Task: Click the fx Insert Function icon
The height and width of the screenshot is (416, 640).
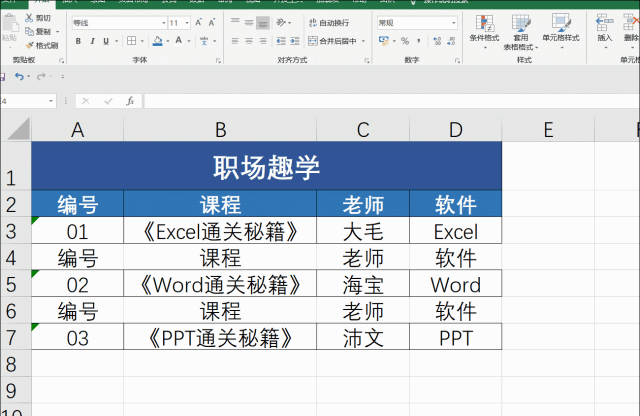Action: (130, 101)
